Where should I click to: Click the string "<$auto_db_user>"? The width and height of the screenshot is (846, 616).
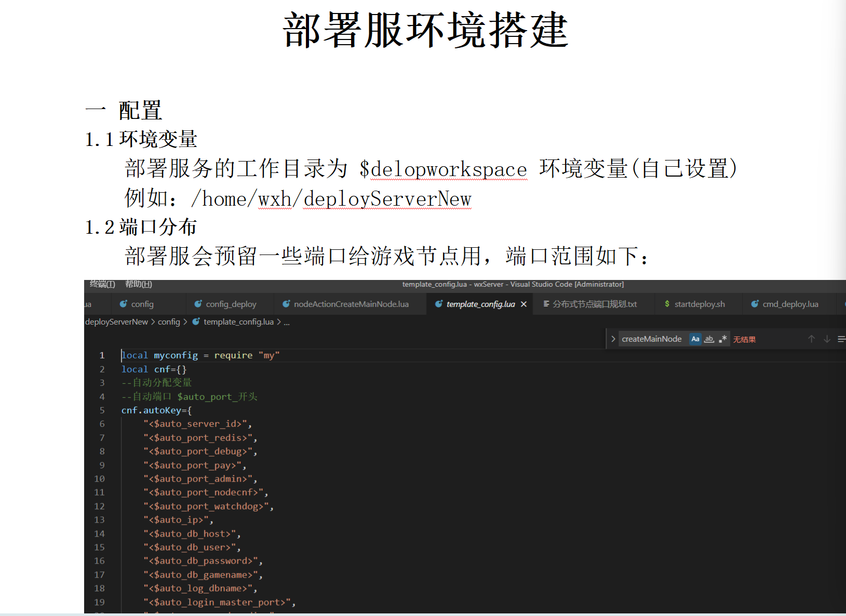(x=190, y=547)
